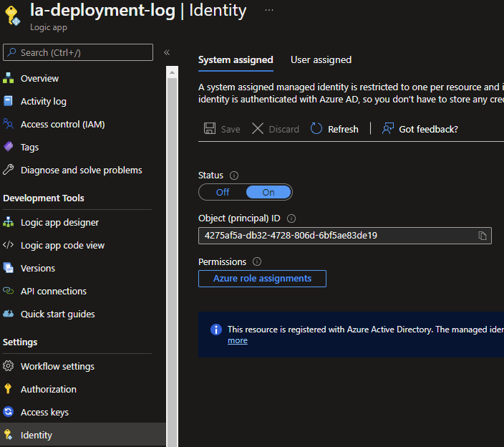
Task: Click the Search (Ctrl+/) input field
Action: point(78,52)
